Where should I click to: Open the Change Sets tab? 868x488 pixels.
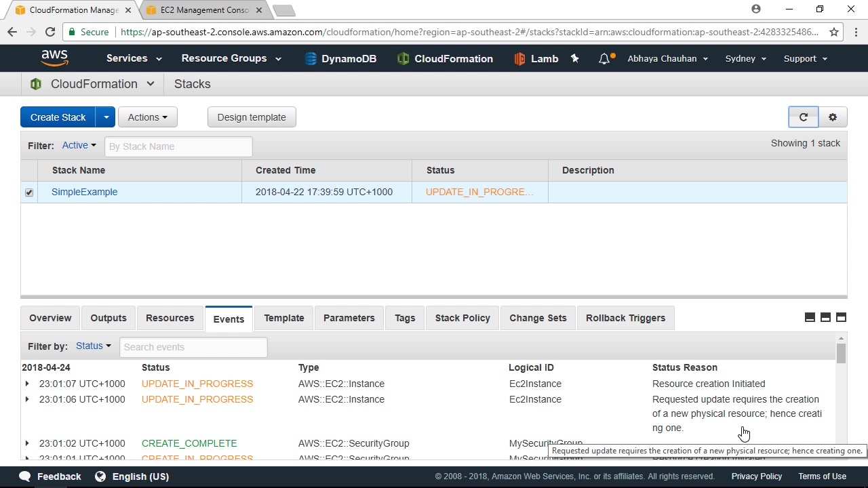pos(538,318)
